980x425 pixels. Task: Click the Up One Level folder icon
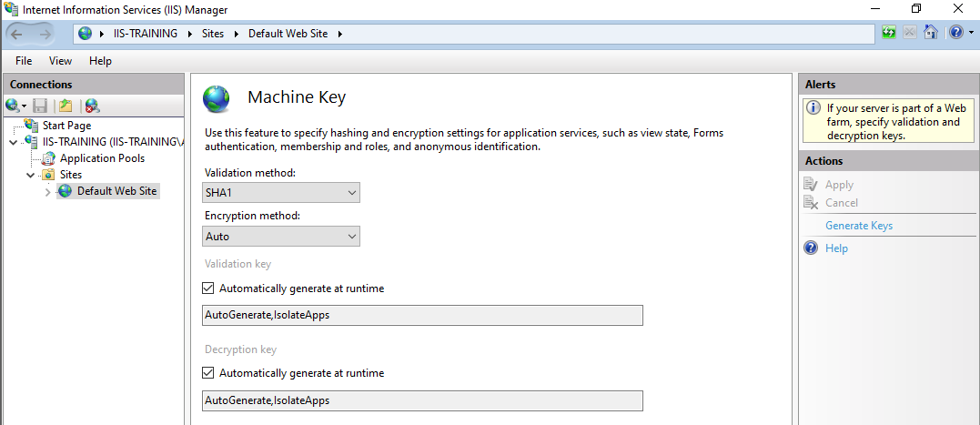pos(66,106)
